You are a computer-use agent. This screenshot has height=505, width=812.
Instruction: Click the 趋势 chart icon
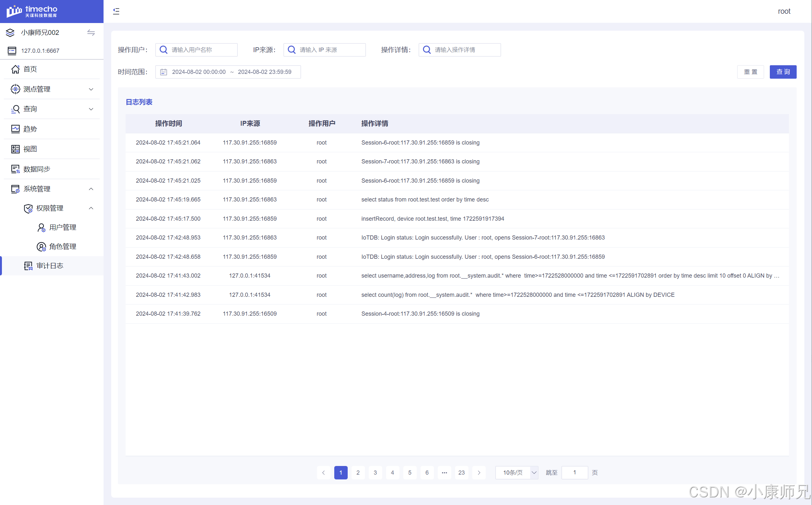coord(15,129)
